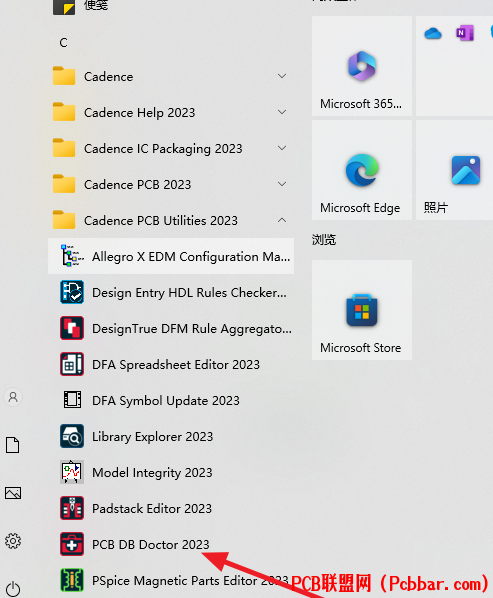Screen dimensions: 493x598
Task: Click 'Padstack Editor 2023' text
Action: (152, 508)
